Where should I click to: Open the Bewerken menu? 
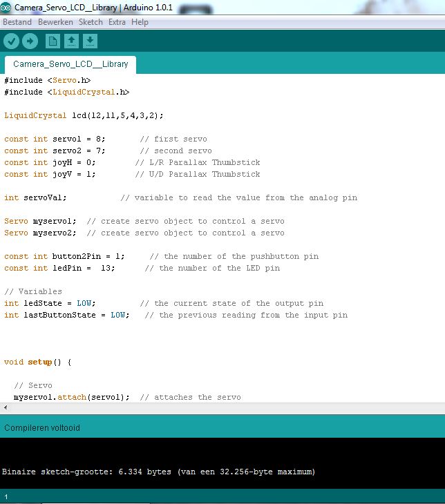click(55, 22)
